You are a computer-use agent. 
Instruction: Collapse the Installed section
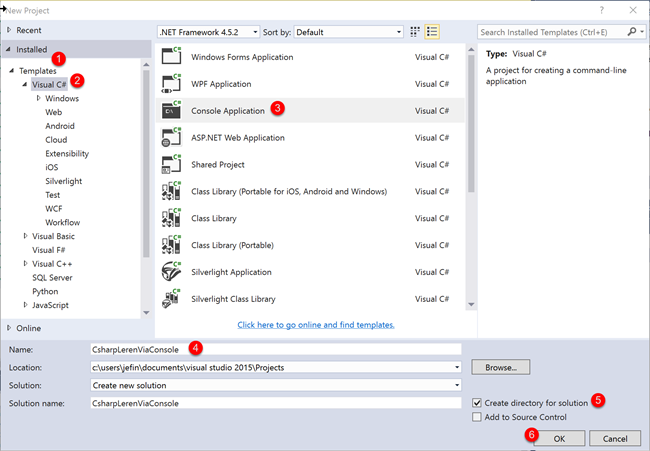click(x=8, y=49)
